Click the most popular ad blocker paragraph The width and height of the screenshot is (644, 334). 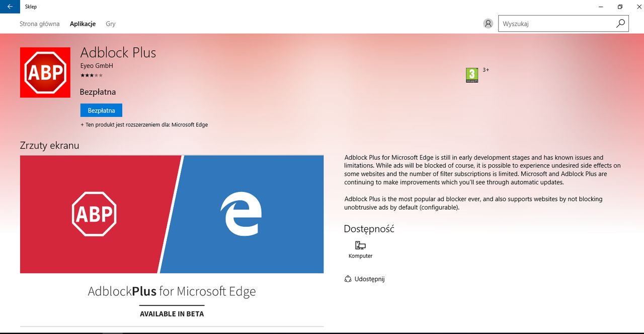click(x=473, y=203)
